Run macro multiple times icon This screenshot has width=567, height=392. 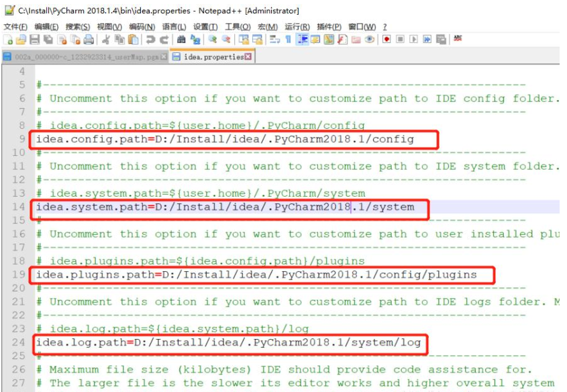click(x=427, y=39)
